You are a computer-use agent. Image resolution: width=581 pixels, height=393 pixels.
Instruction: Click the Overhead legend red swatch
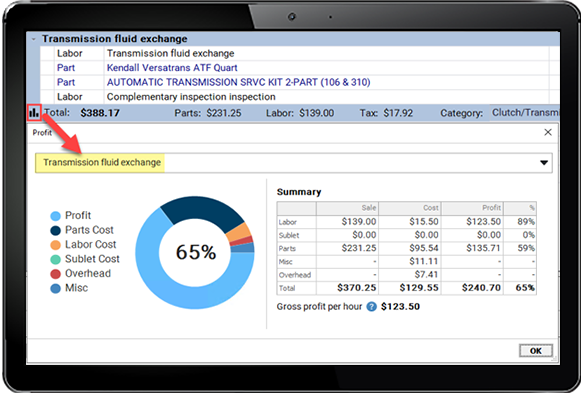(55, 274)
